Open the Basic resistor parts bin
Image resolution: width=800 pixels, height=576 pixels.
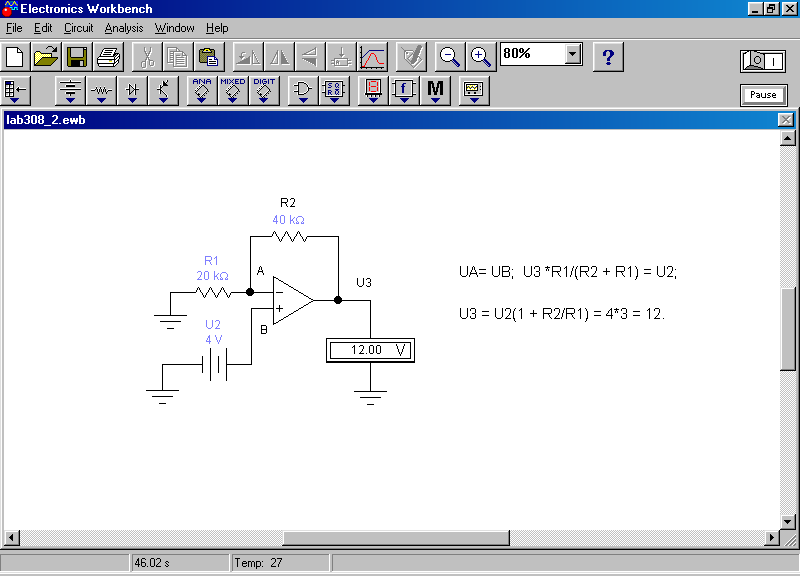pyautogui.click(x=101, y=91)
